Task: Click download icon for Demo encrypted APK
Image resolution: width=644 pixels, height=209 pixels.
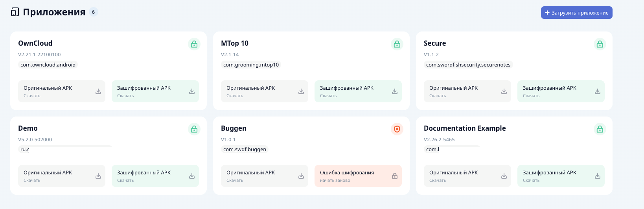Action: pyautogui.click(x=192, y=176)
